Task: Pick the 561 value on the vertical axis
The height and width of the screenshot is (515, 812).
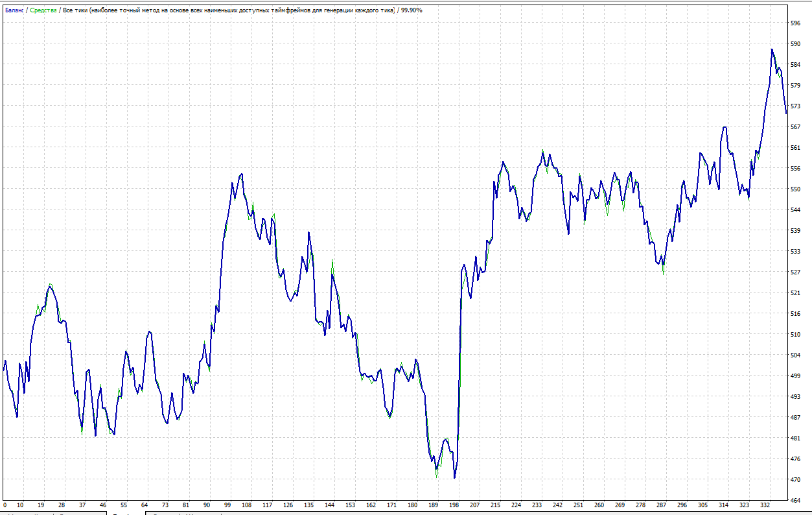Action: 796,148
